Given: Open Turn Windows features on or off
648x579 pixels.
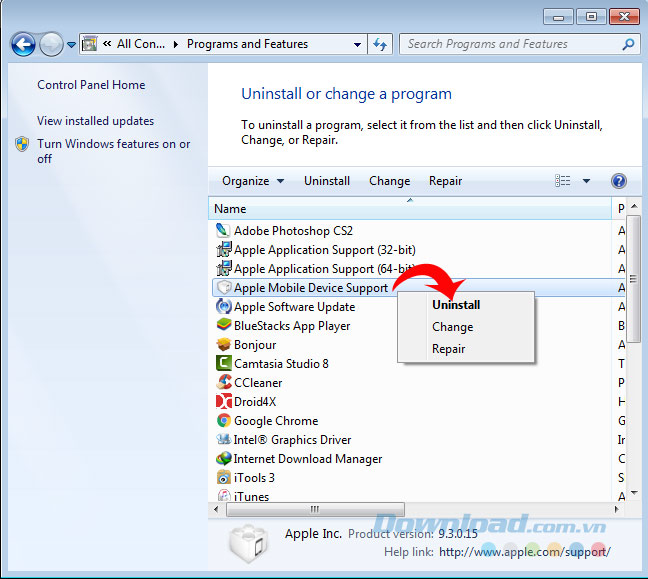Looking at the screenshot, I should pyautogui.click(x=114, y=151).
